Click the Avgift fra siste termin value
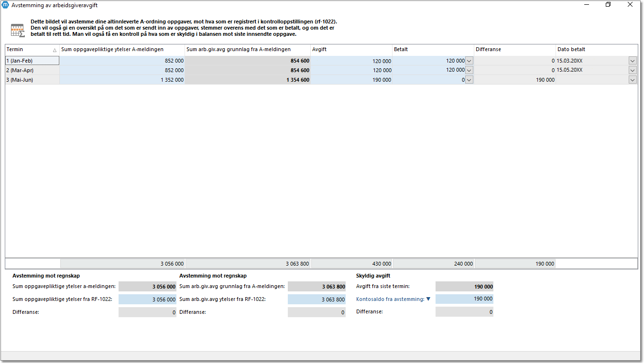 coord(464,287)
